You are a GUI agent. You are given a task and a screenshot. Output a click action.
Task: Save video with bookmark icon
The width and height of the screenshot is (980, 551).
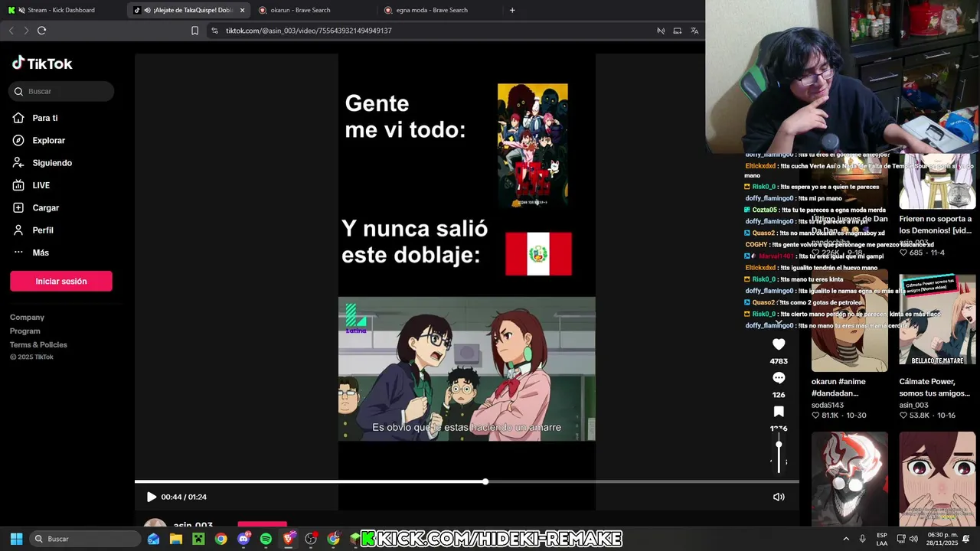click(x=779, y=412)
